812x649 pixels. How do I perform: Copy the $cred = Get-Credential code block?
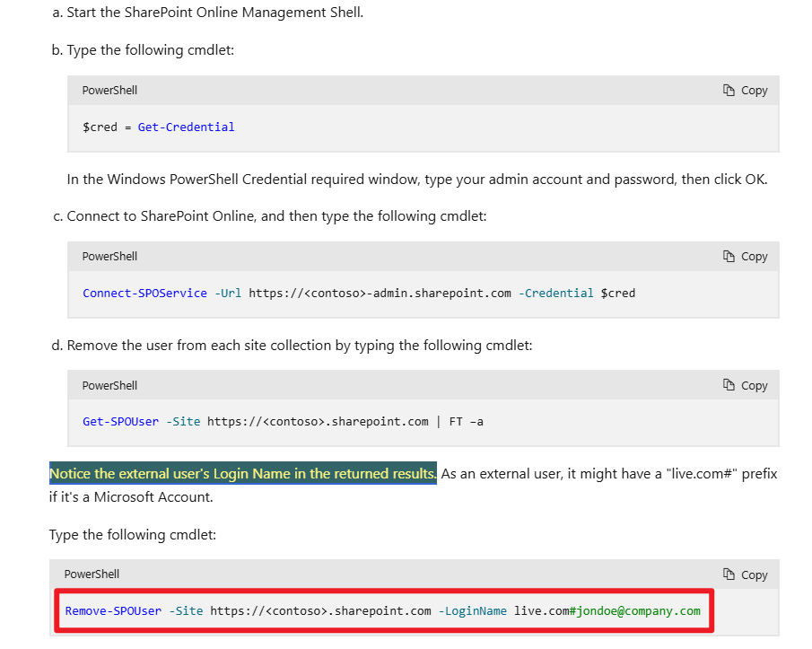[x=746, y=90]
